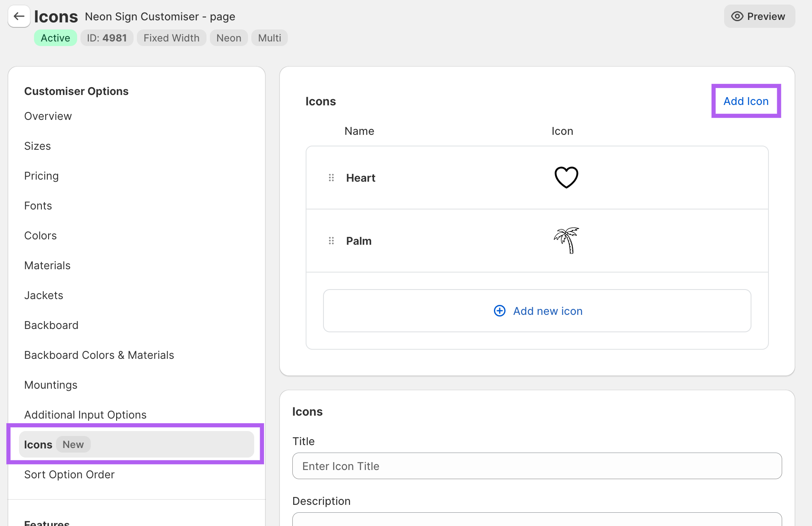Go to Sizes options
Screen dimensions: 812x526
point(37,146)
